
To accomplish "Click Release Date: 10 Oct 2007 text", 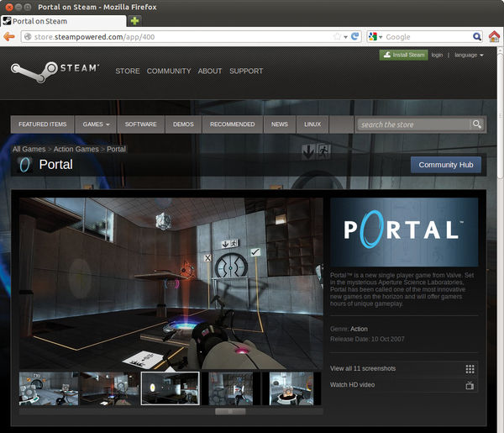I will [x=367, y=339].
